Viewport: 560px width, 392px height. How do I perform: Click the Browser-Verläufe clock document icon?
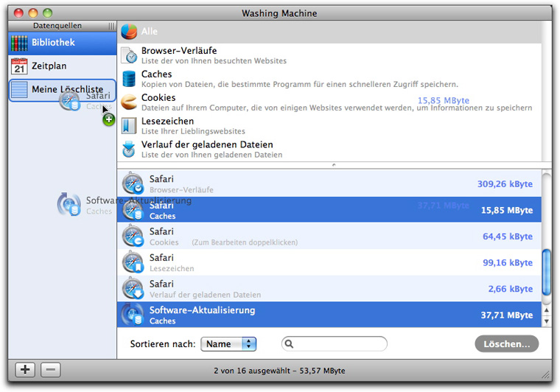point(129,55)
